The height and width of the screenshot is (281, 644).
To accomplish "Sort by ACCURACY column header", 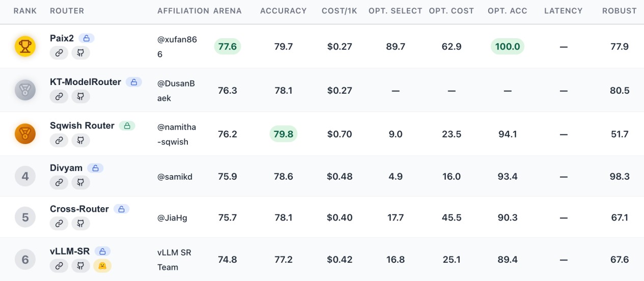I will 284,11.
